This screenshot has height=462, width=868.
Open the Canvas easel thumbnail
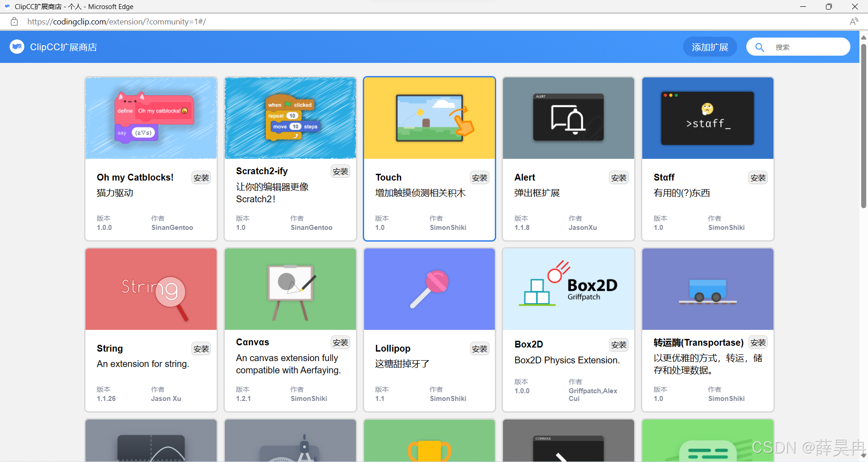pyautogui.click(x=290, y=289)
